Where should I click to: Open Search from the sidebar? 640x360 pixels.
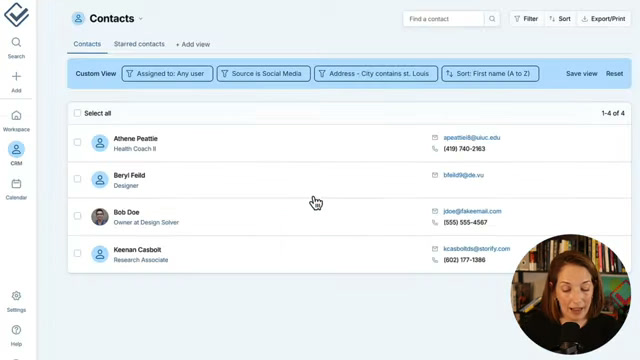point(16,48)
